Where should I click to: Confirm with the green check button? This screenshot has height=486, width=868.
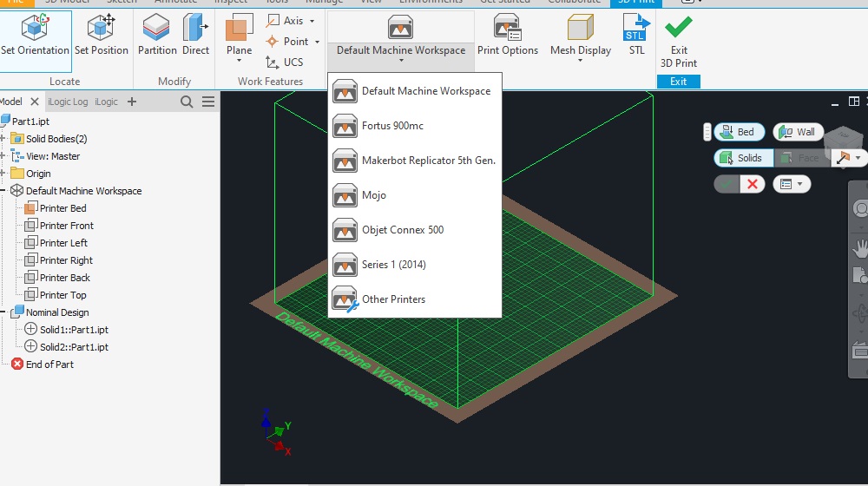[727, 184]
